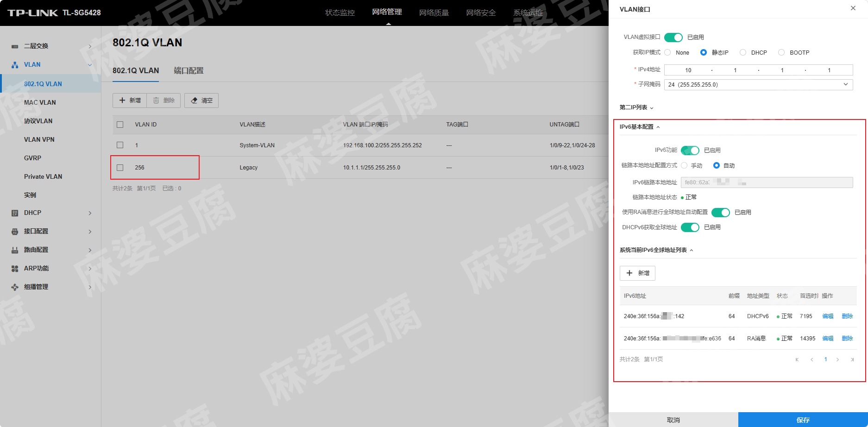Toggle RA消息全球地址自动配置 switch
Viewport: 868px width, 427px height.
[721, 213]
